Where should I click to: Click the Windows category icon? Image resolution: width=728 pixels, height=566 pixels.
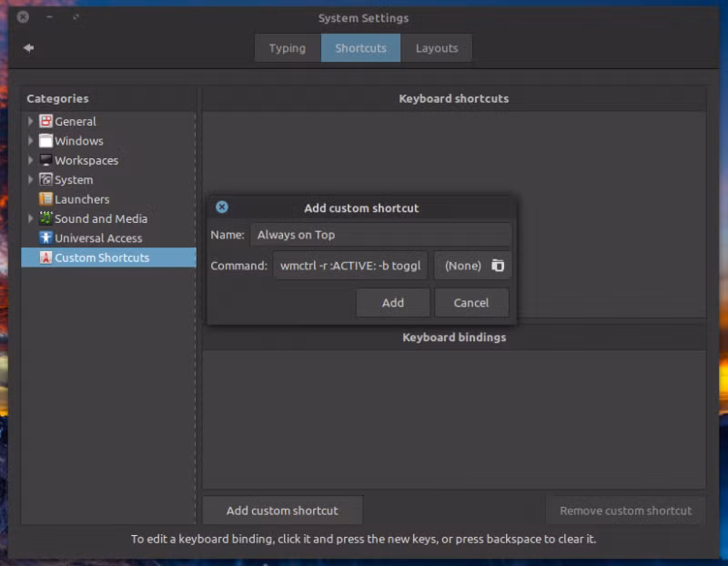pyautogui.click(x=45, y=141)
